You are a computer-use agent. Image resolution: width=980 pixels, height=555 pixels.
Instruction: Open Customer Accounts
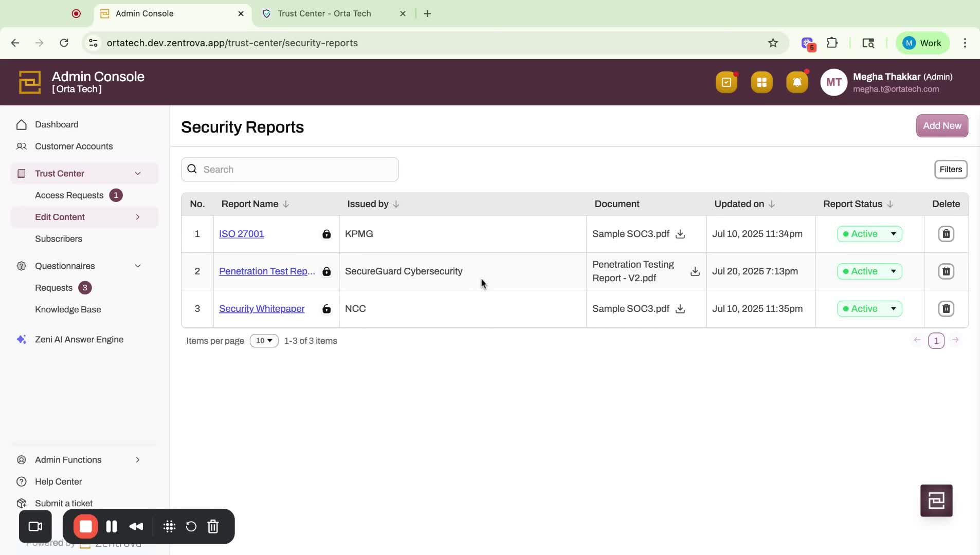click(74, 146)
